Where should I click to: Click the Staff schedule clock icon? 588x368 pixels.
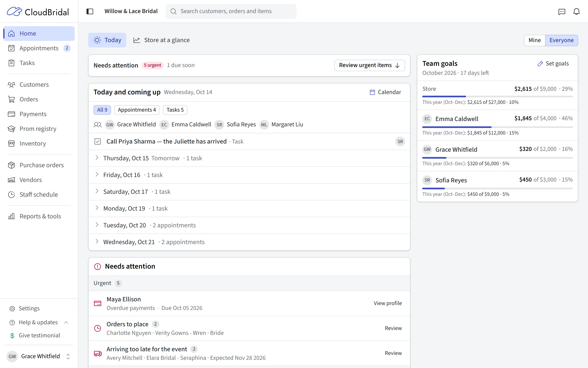click(x=11, y=194)
